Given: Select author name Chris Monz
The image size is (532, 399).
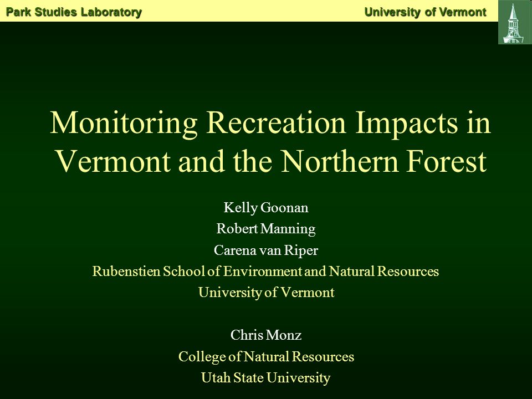Looking at the screenshot, I should (x=266, y=335).
